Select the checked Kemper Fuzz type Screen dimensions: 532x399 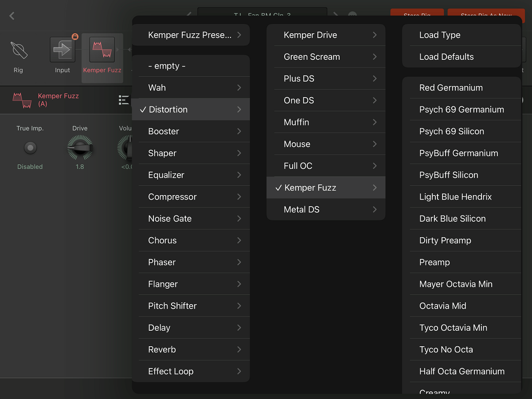point(326,188)
